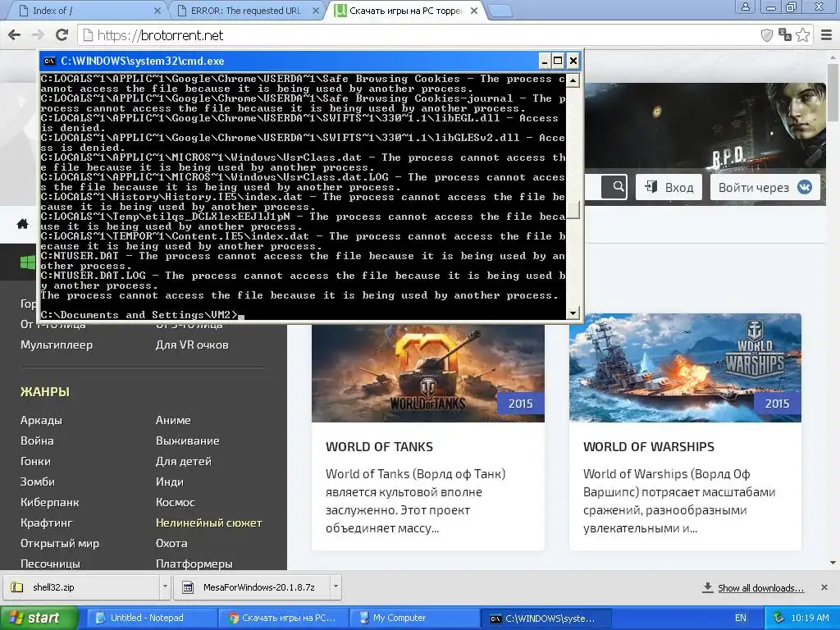The height and width of the screenshot is (630, 840).
Task: Open the shell32.zip download options arrow
Action: [164, 587]
